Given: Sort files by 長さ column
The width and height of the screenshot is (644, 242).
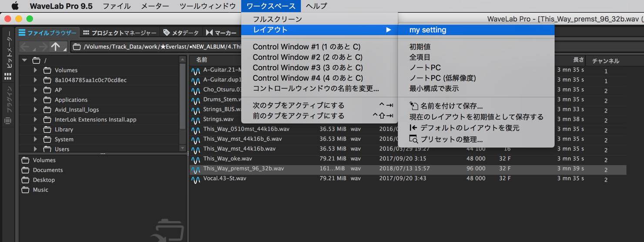Looking at the screenshot, I should click(x=578, y=60).
